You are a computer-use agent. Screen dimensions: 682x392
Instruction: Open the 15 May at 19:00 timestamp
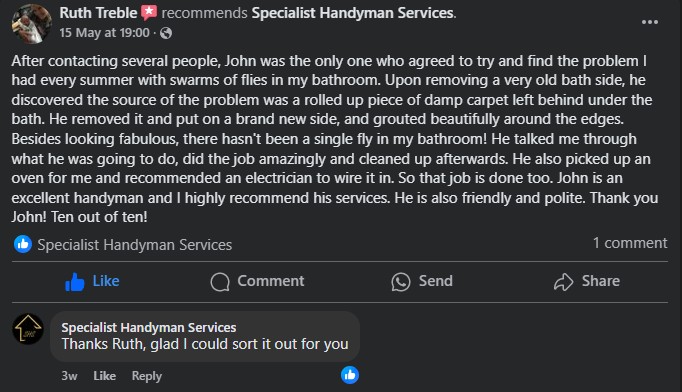click(104, 33)
